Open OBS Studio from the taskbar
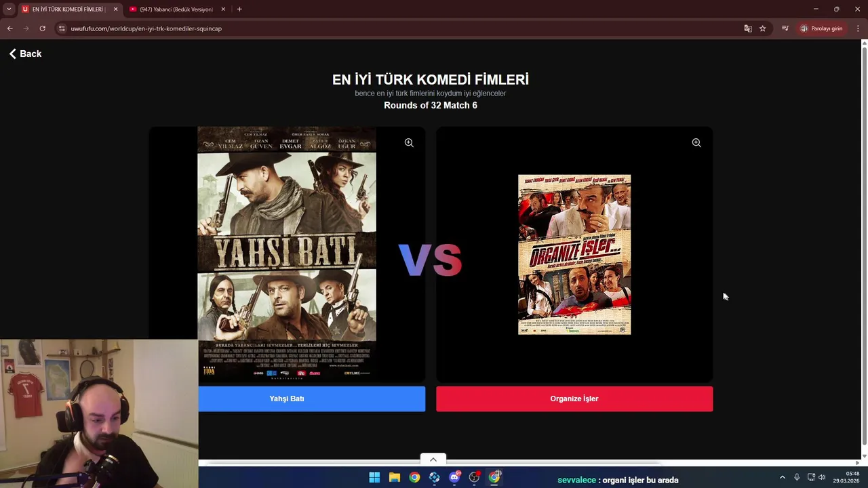This screenshot has width=868, height=488. coord(475,477)
